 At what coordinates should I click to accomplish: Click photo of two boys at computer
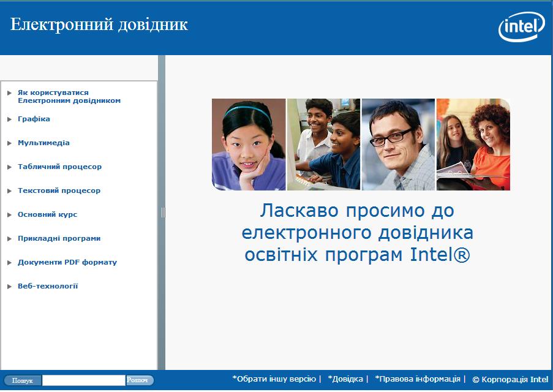click(x=323, y=145)
